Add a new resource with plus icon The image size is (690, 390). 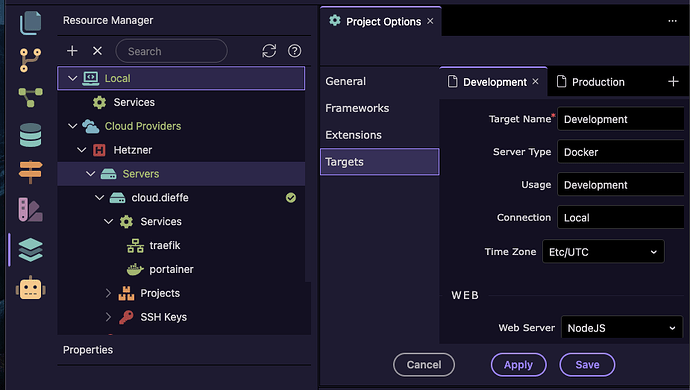point(72,51)
